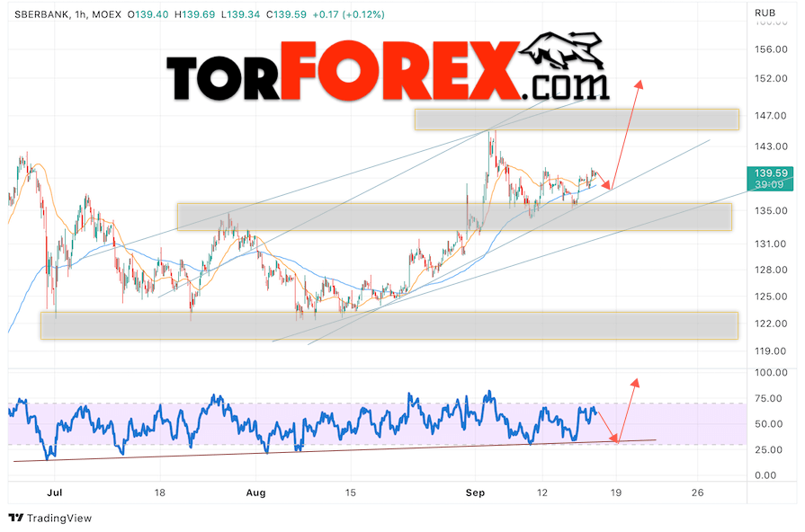Click the MOEX exchange label
Viewport: 805px width, 532px height.
pos(106,14)
